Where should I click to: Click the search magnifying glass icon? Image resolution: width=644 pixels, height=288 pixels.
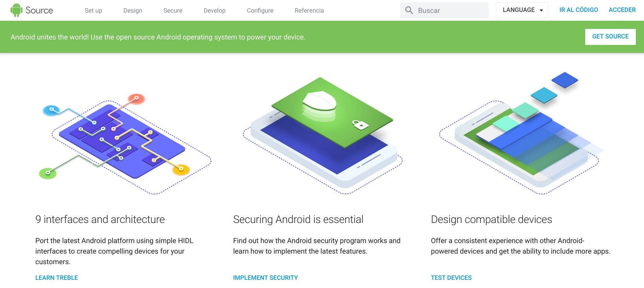coord(409,10)
